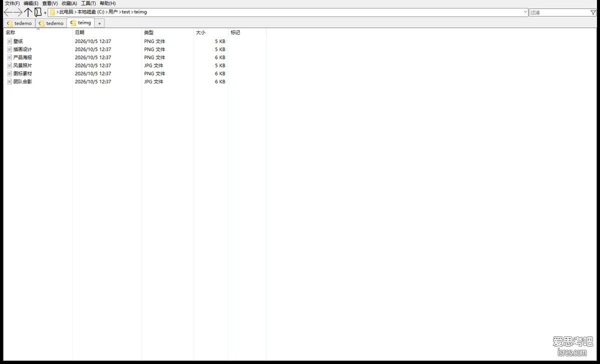The image size is (600, 364).
Task: Select the file named 团队合影
Action: pos(22,81)
